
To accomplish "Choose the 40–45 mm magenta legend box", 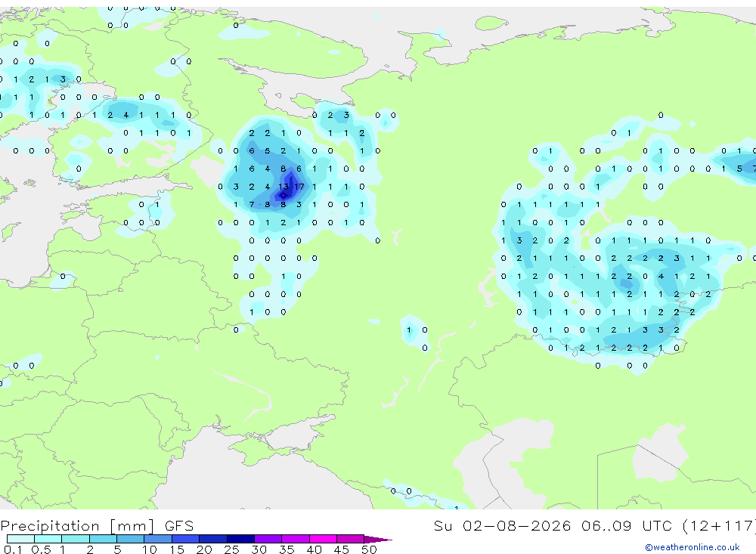I will point(323,539).
